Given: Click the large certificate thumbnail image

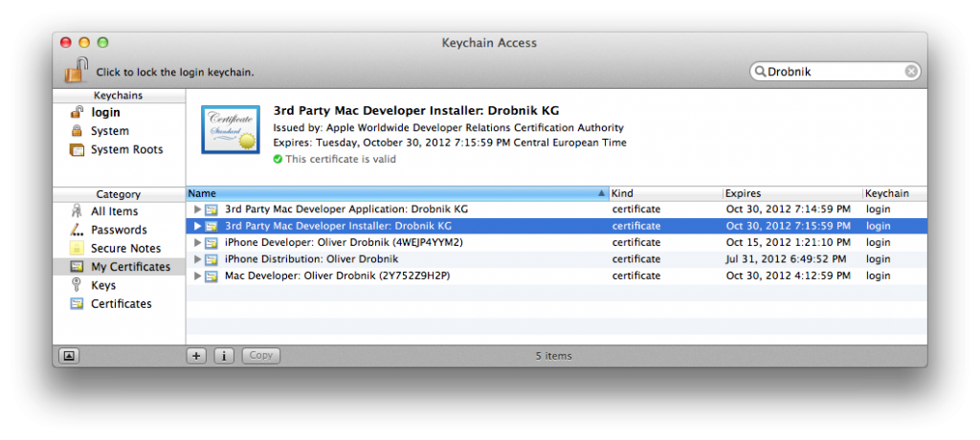Looking at the screenshot, I should pos(231,129).
